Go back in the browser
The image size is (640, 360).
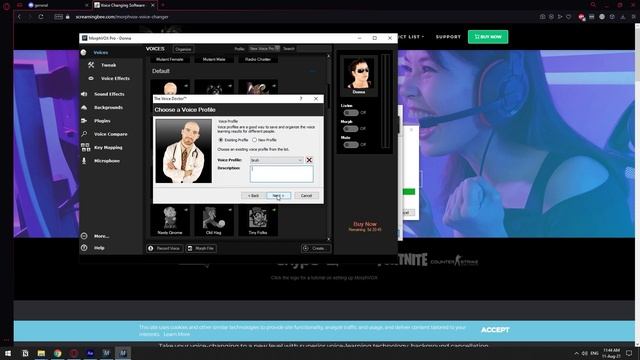[19, 17]
